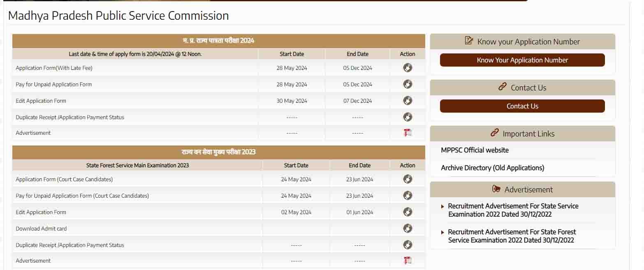Click the 02 May 2024 start date cell
Image resolution: width=644 pixels, height=270 pixels.
point(296,212)
